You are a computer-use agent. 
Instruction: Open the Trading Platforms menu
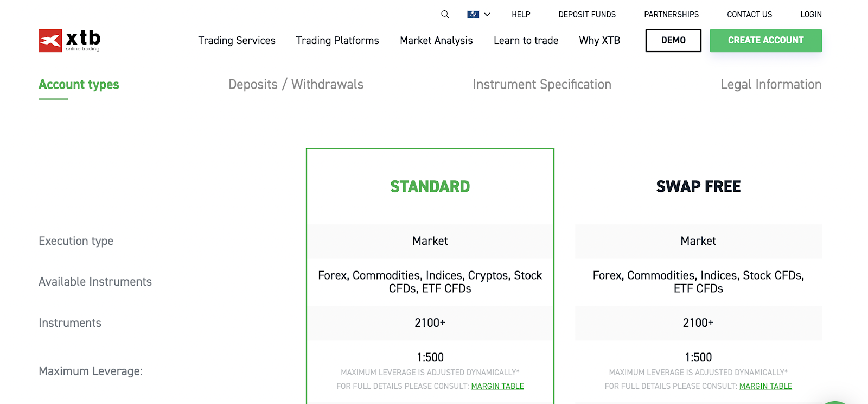[x=337, y=41]
